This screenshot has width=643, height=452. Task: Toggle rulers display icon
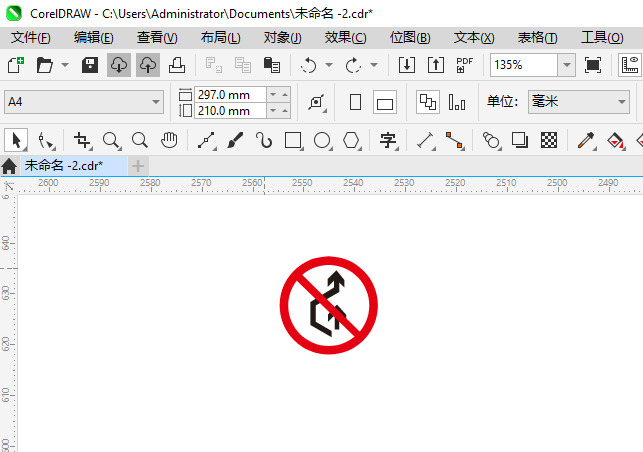point(630,65)
